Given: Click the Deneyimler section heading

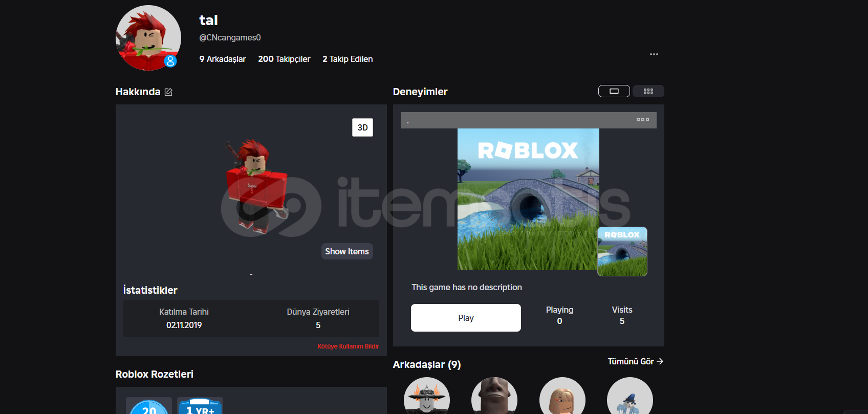Looking at the screenshot, I should pyautogui.click(x=420, y=92).
